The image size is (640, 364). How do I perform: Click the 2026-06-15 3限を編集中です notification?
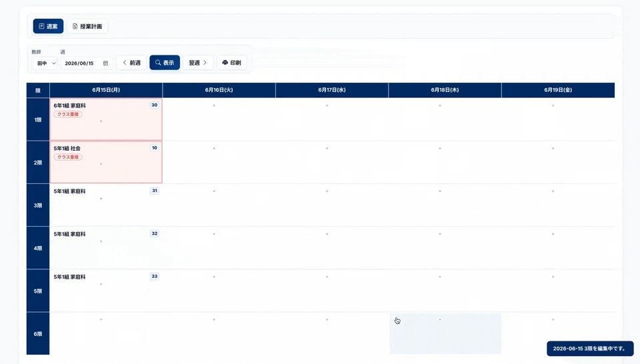[590, 349]
